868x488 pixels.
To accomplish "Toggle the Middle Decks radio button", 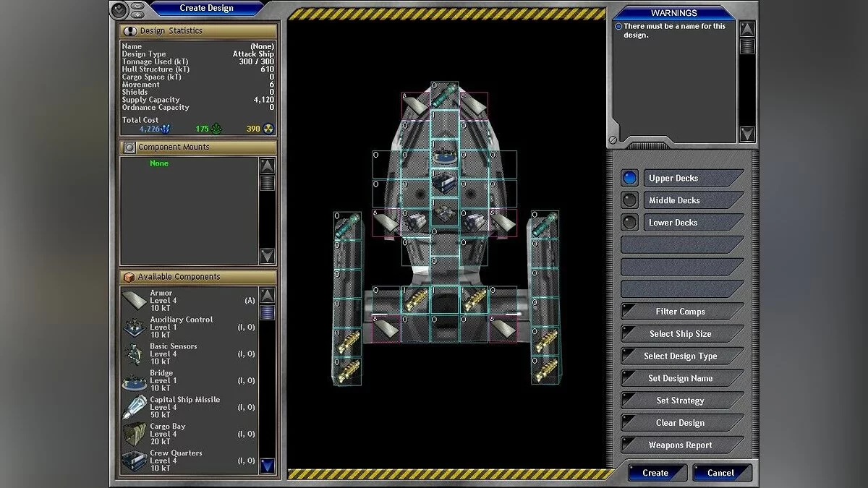I will (x=630, y=200).
